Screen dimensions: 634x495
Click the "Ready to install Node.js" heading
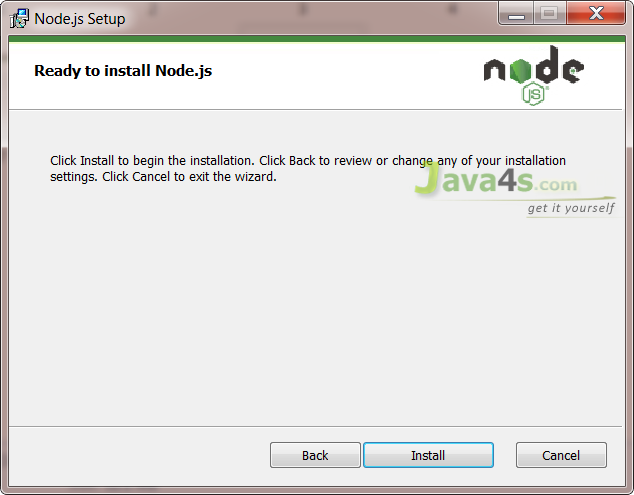pos(123,71)
